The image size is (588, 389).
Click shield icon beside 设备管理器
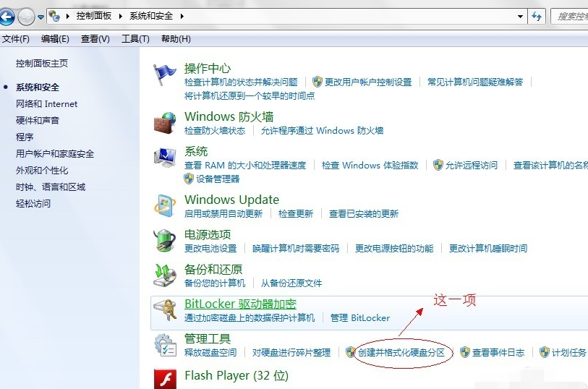[x=189, y=179]
